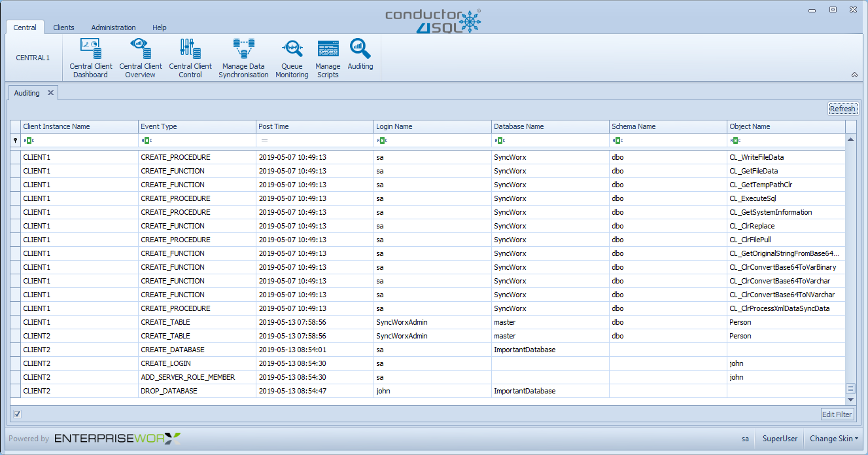
Task: Select the CL_ClrProcessXmlDataSyncData cell
Action: coord(786,308)
